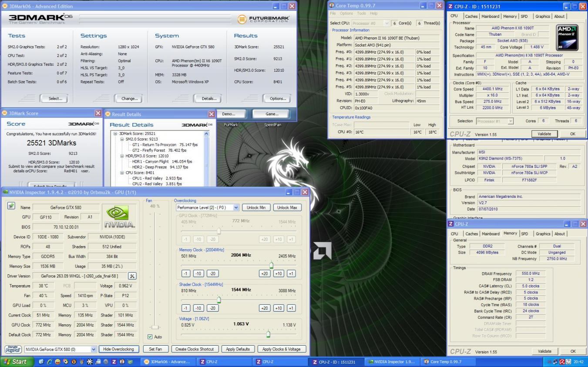Collapse the 3DMark Score: 25521 tree node
Viewport: 588px width, 367px height.
[115, 133]
